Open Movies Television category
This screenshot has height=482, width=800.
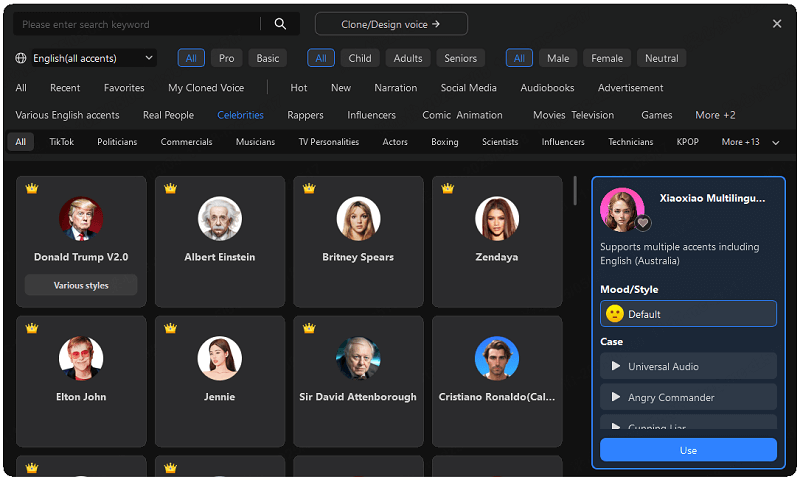573,115
